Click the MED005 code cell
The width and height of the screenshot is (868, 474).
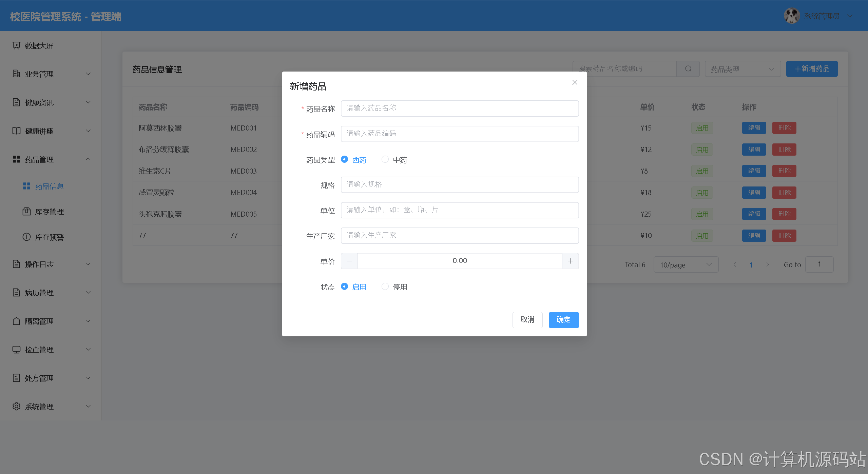coord(244,214)
